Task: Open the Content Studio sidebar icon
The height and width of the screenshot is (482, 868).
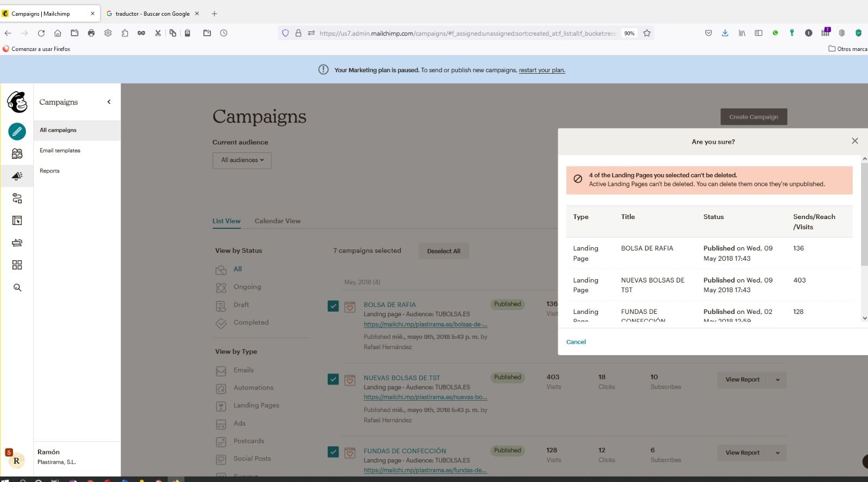Action: click(x=17, y=242)
